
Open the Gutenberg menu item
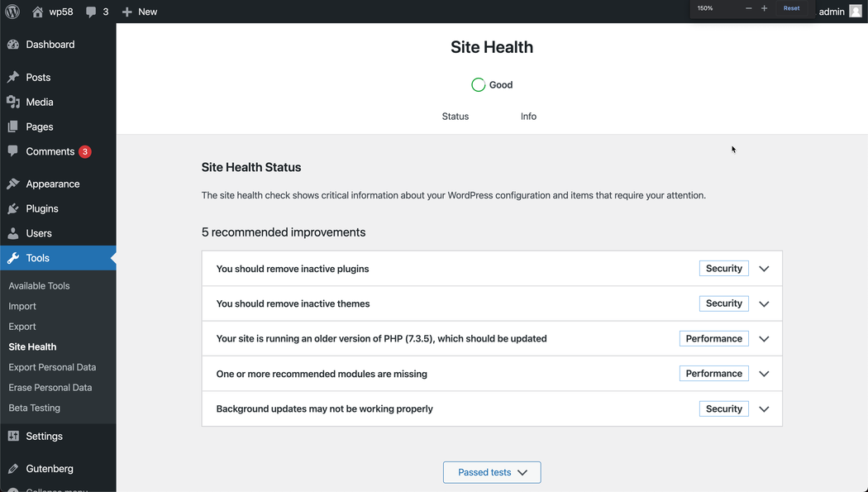(50, 468)
